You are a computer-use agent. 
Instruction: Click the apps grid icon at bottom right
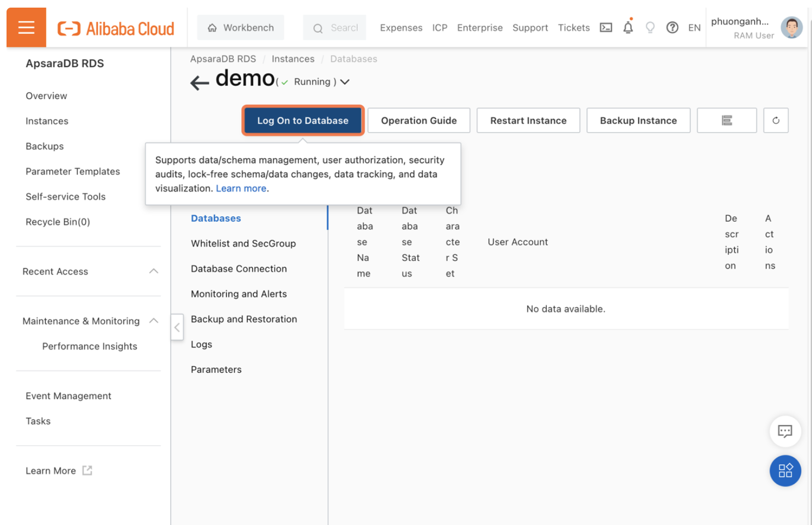tap(785, 471)
